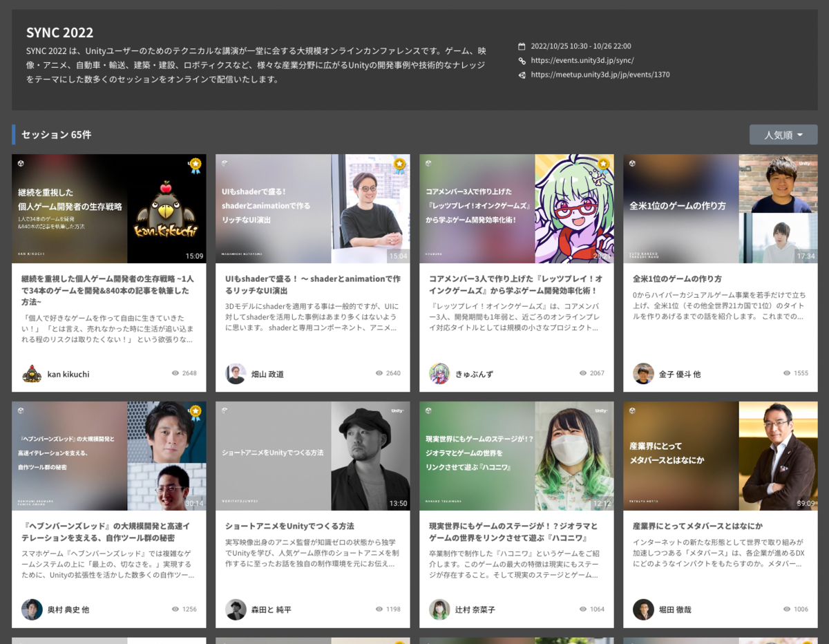Screen dimensions: 829x644
Task: Open the UIもshaderで盛る session thumbnail
Action: click(313, 209)
